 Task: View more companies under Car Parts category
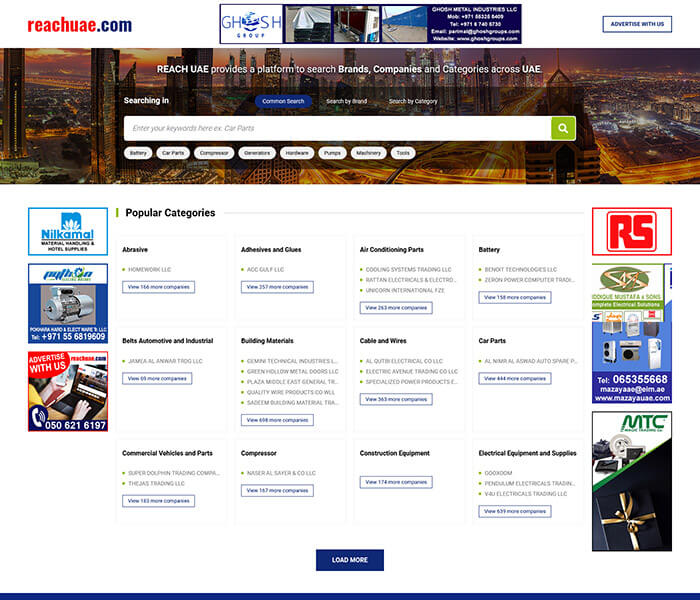515,379
